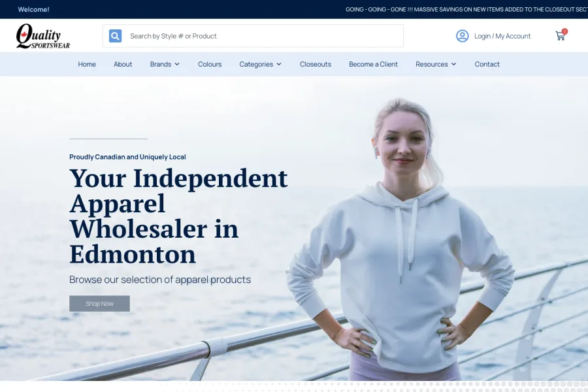Screen dimensions: 588x392
Task: Open the About page
Action: [123, 64]
